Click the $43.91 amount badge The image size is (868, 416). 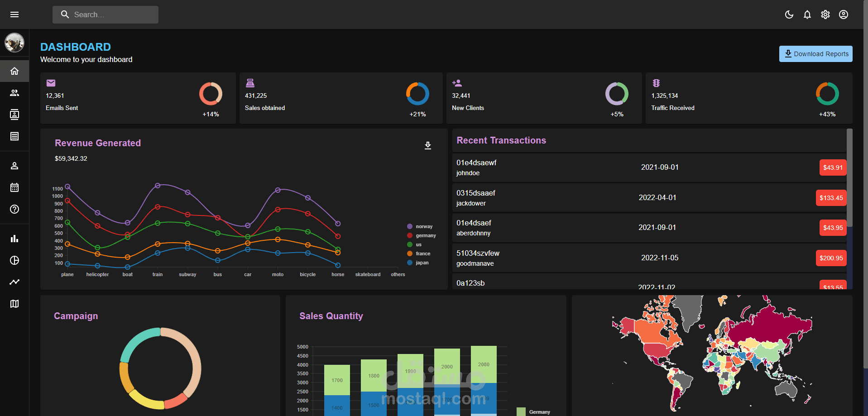tap(833, 167)
